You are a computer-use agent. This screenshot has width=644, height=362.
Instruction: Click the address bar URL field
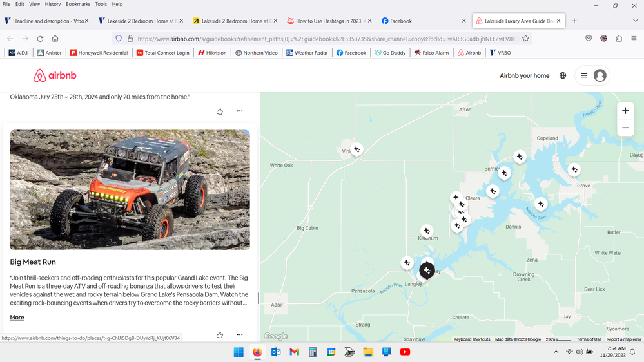click(x=322, y=39)
